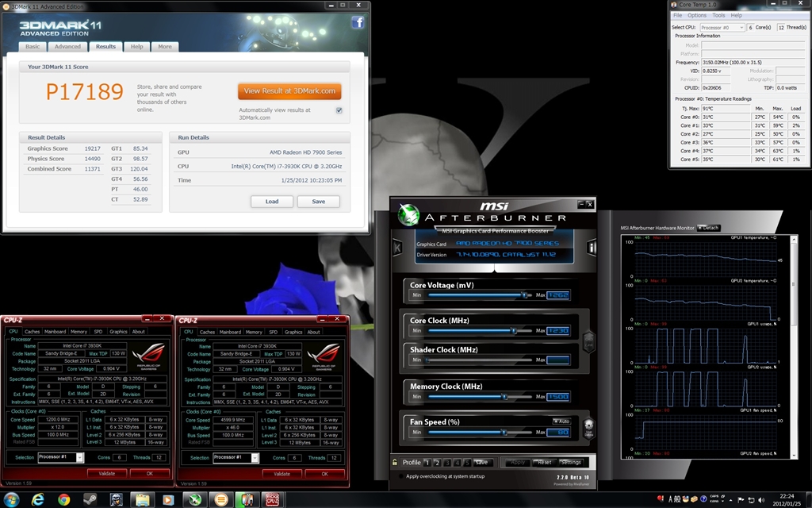
Task: Toggle clock Link button in Afterburner
Action: pos(588,341)
